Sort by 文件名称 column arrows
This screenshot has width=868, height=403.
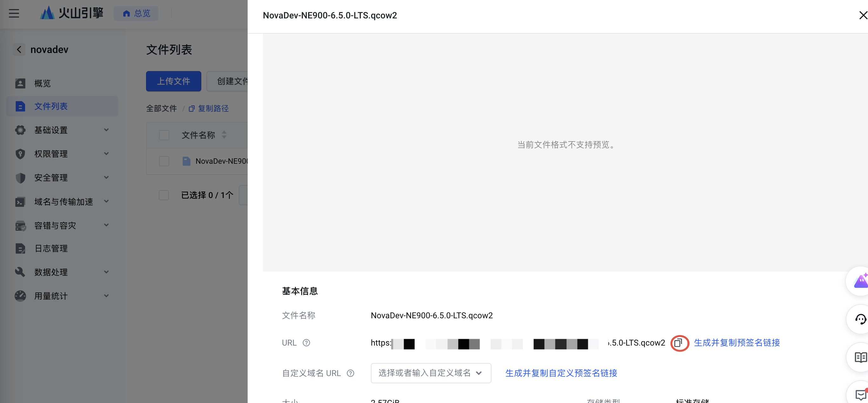tap(224, 135)
